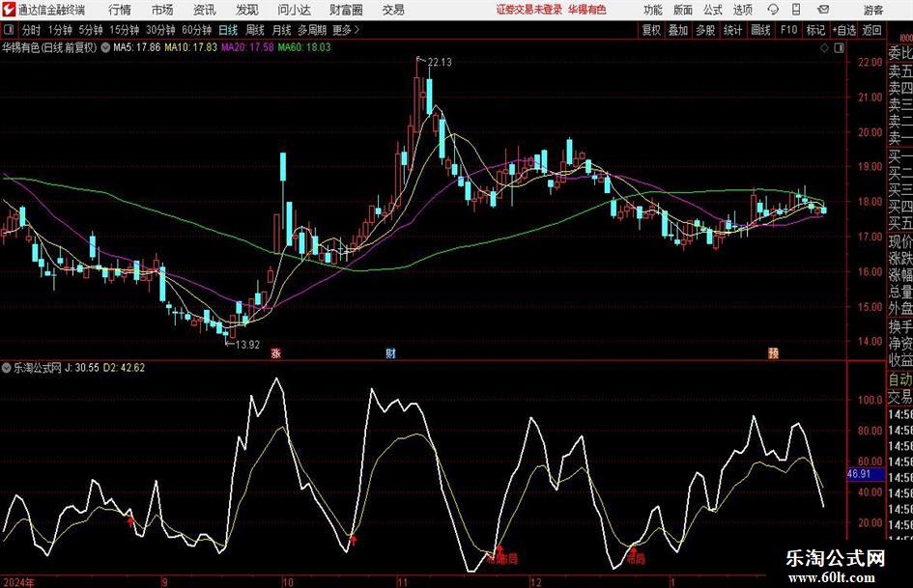Open the 交易 menu
913x588 pixels.
pos(393,10)
